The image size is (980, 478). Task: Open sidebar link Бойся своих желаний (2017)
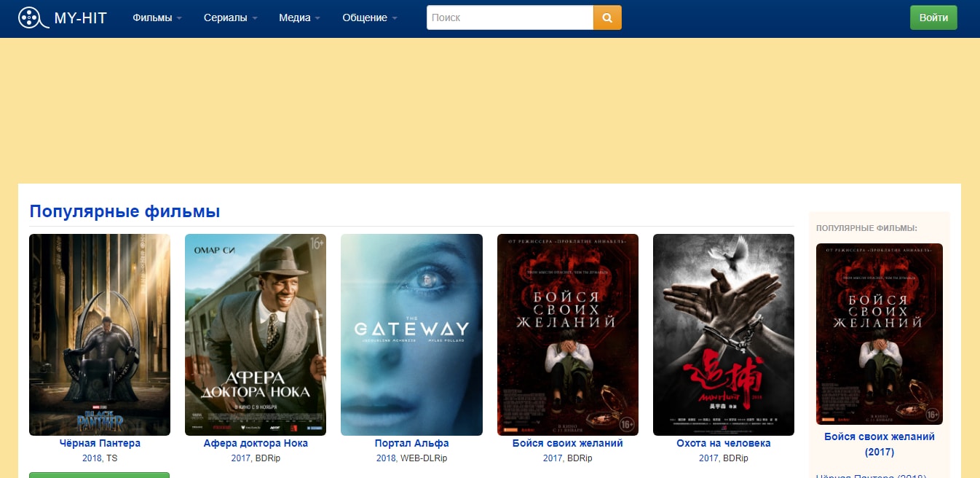click(879, 444)
